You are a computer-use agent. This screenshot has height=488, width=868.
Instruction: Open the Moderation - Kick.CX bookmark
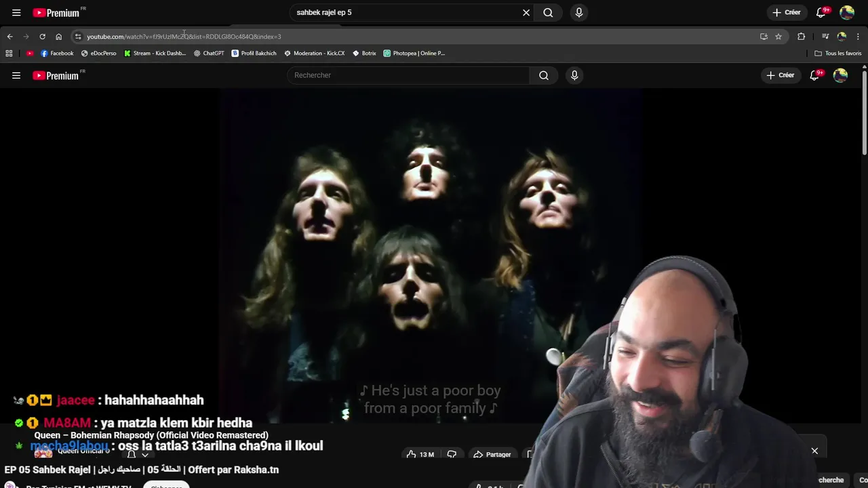[315, 53]
